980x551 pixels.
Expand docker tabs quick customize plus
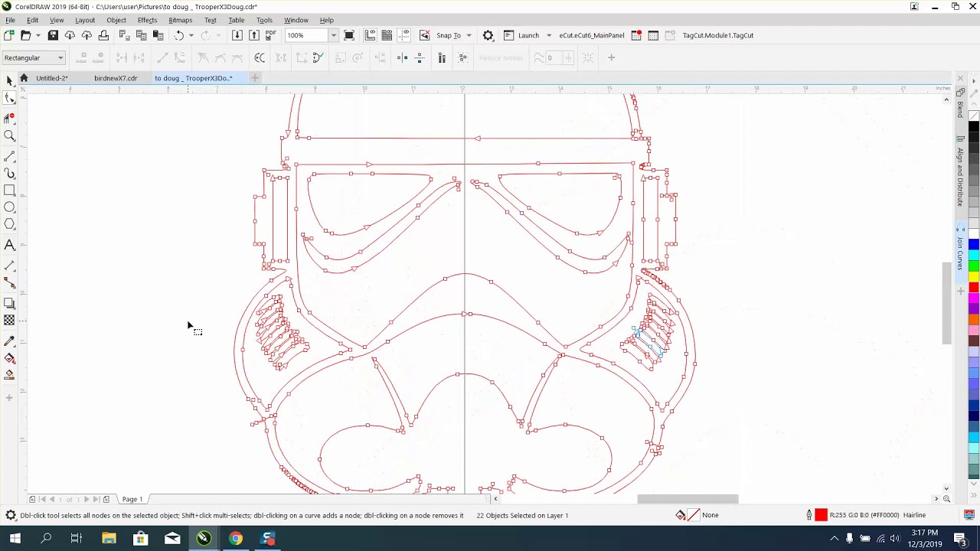coord(960,291)
